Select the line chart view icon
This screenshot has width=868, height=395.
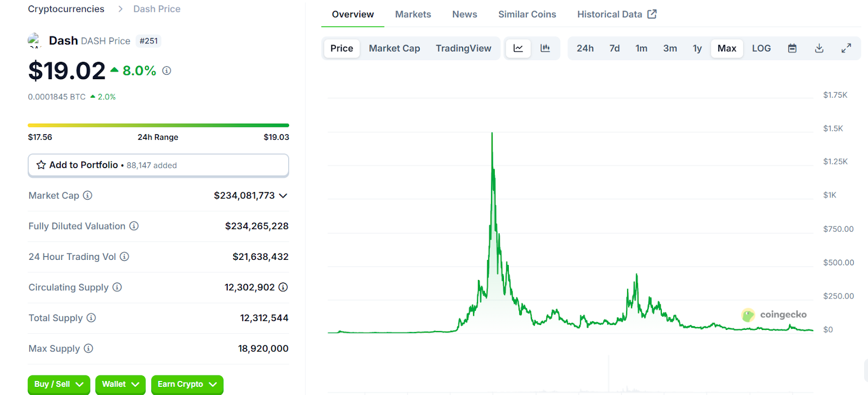click(518, 48)
